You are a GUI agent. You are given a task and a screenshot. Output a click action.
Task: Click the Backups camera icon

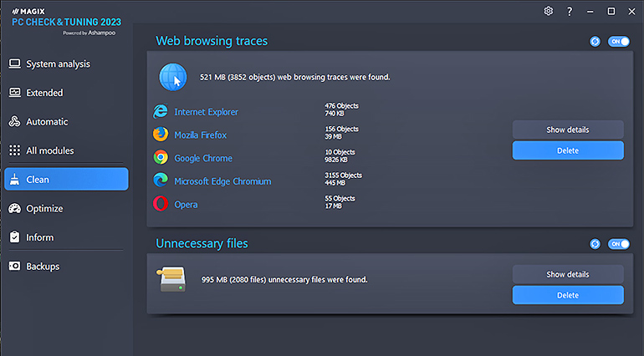(x=15, y=266)
